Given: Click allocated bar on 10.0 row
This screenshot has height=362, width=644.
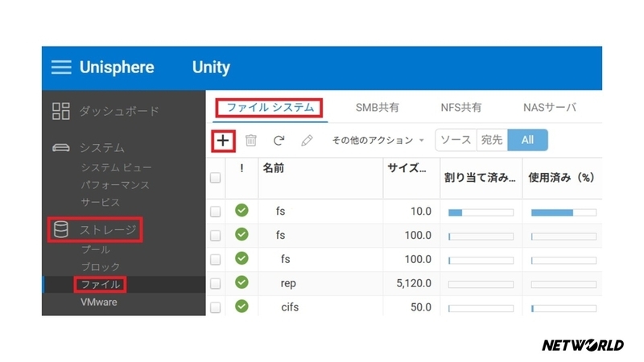Looking at the screenshot, I should point(481,212).
